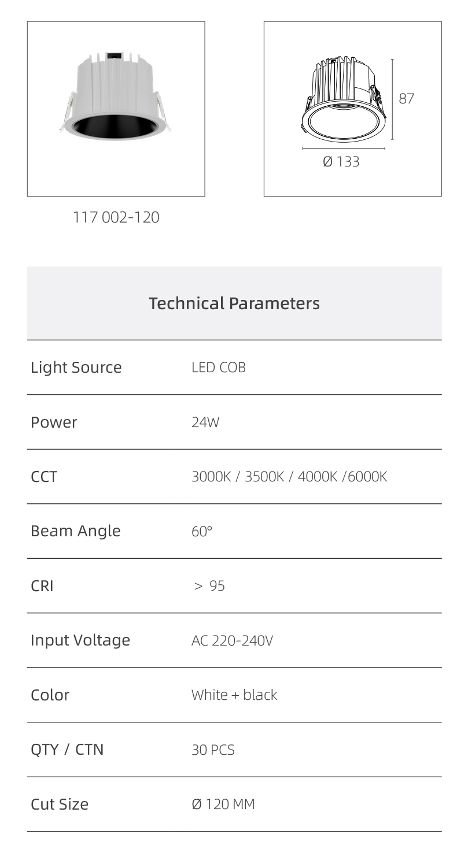Click the 24W power value

coord(205,422)
